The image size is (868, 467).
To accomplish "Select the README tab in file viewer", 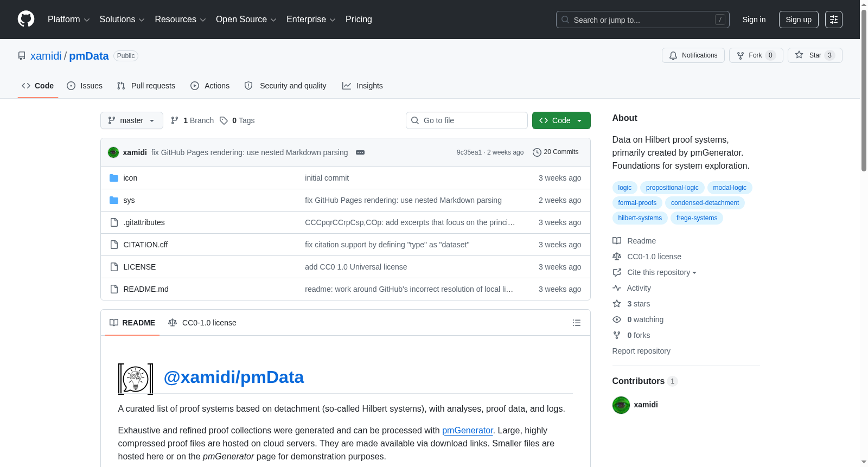I will click(132, 323).
